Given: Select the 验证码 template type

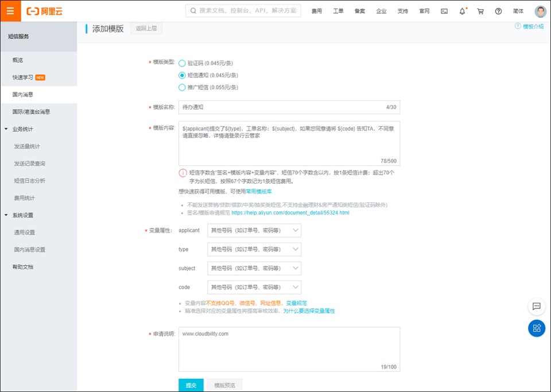Looking at the screenshot, I should 182,63.
